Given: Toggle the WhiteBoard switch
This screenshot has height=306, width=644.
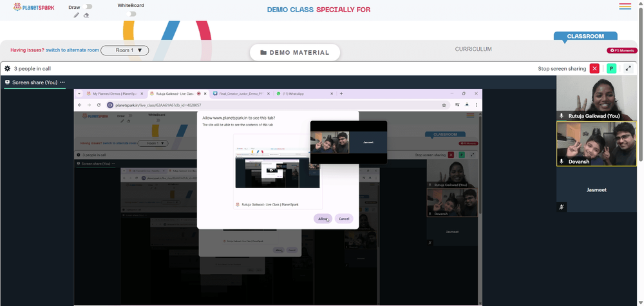Looking at the screenshot, I should click(131, 14).
